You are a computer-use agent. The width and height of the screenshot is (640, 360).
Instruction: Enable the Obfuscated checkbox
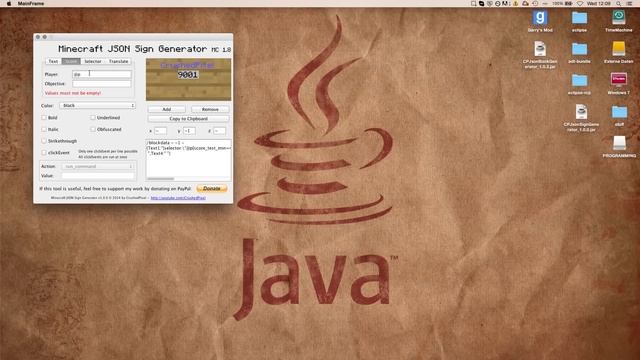(93, 129)
